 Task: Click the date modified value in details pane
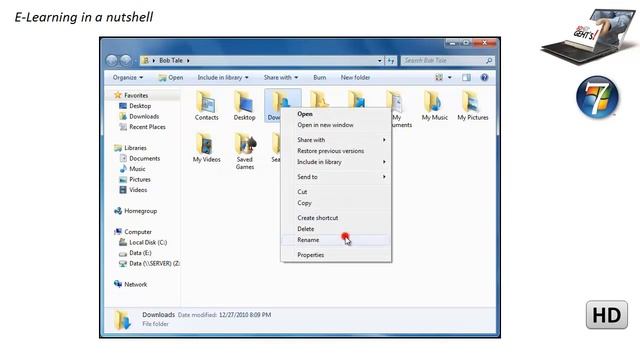(x=245, y=315)
